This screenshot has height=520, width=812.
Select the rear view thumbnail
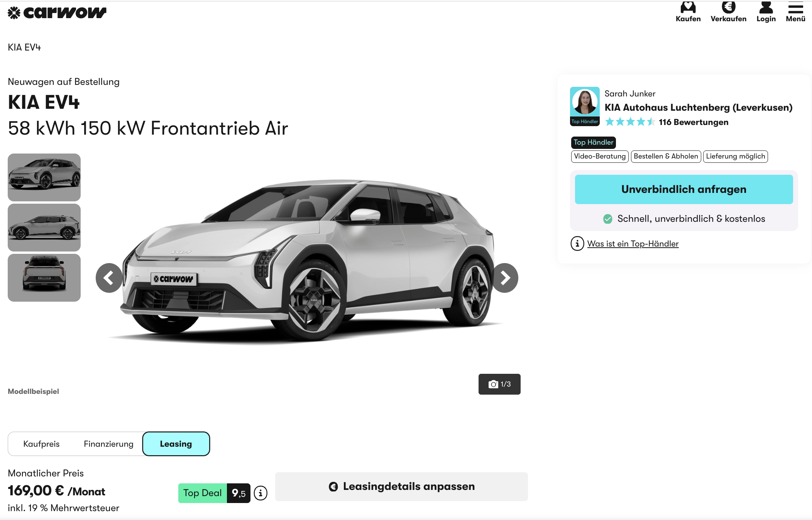44,278
